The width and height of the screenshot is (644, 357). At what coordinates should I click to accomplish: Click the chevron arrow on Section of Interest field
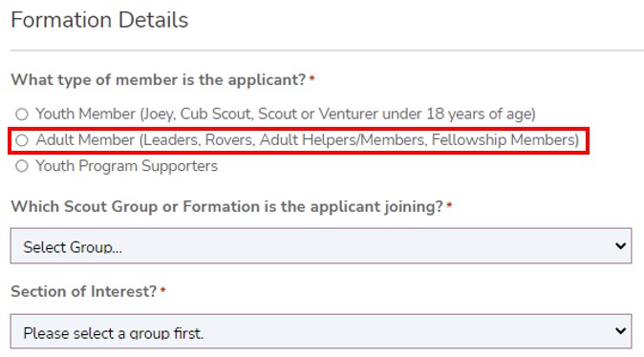coord(620,330)
